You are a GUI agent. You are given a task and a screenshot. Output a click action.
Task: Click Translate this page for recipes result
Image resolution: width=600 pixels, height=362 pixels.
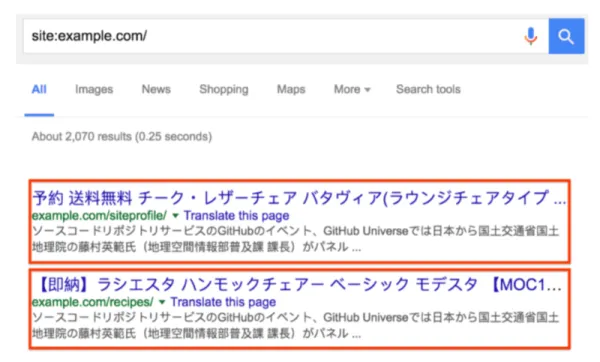click(223, 302)
